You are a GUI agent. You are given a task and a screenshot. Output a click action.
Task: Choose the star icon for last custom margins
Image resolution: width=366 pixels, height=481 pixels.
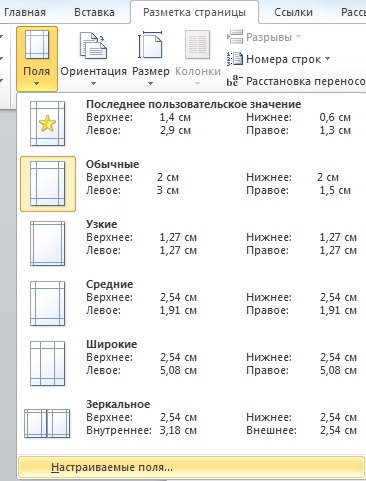point(47,124)
